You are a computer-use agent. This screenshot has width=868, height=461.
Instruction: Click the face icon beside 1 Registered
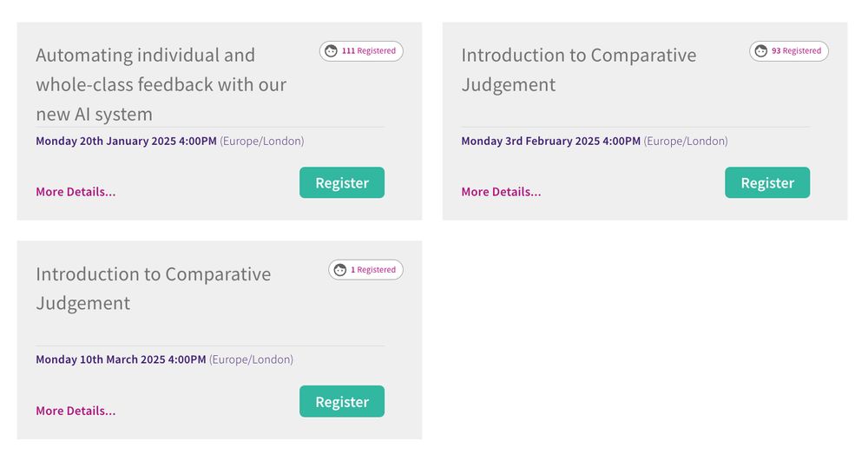click(340, 270)
